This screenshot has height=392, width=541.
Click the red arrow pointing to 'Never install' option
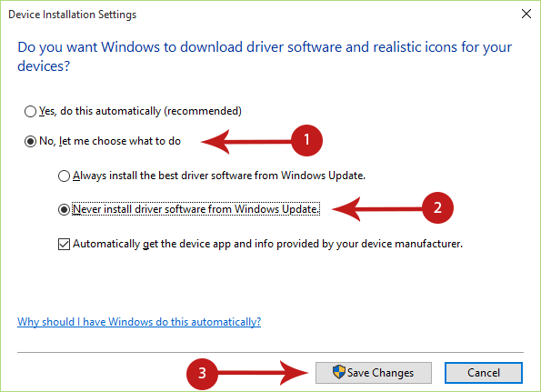(376, 209)
